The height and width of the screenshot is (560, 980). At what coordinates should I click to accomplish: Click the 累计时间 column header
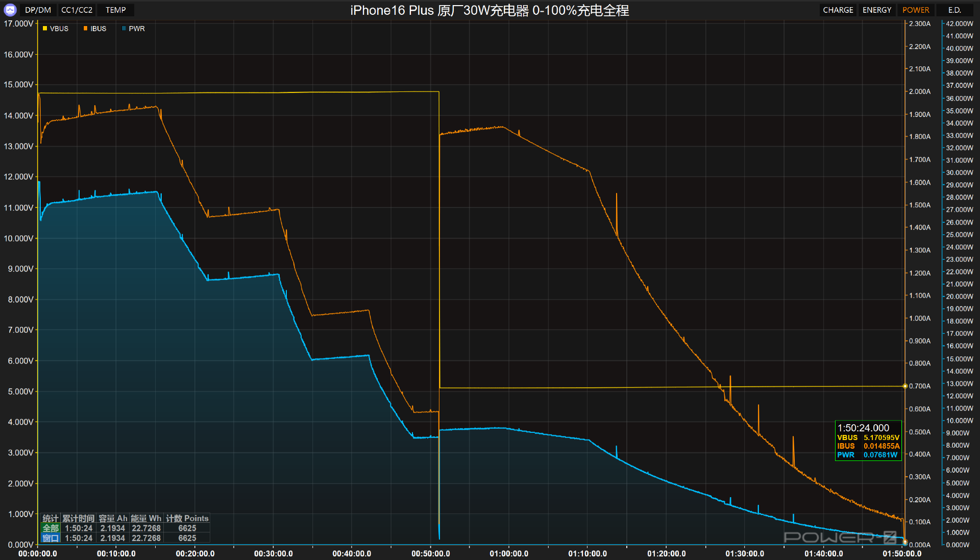click(79, 519)
